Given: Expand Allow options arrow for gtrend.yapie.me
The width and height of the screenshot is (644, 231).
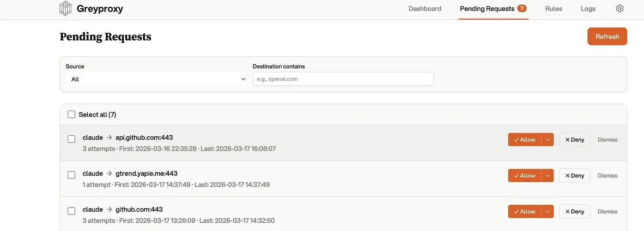Looking at the screenshot, I should (x=547, y=175).
